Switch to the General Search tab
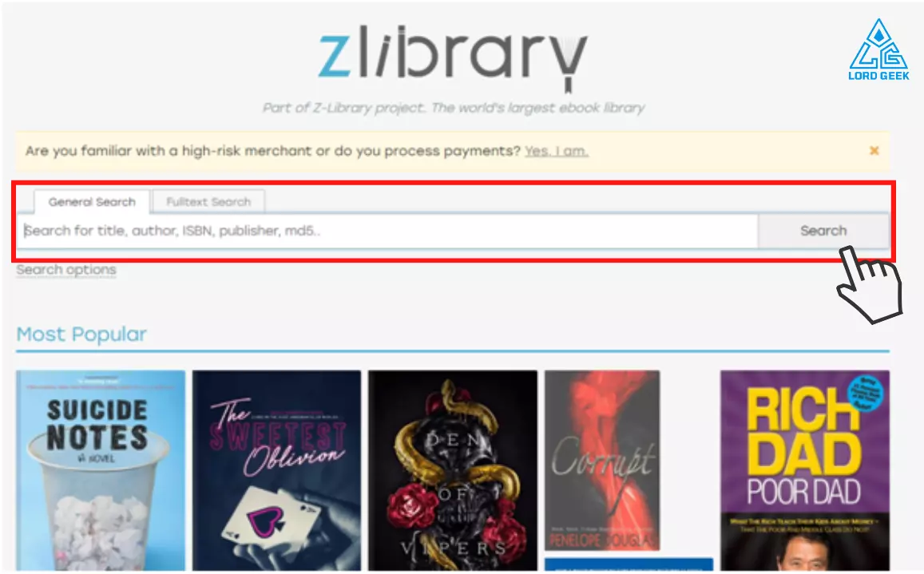Screen dimensions: 924x574 point(92,201)
